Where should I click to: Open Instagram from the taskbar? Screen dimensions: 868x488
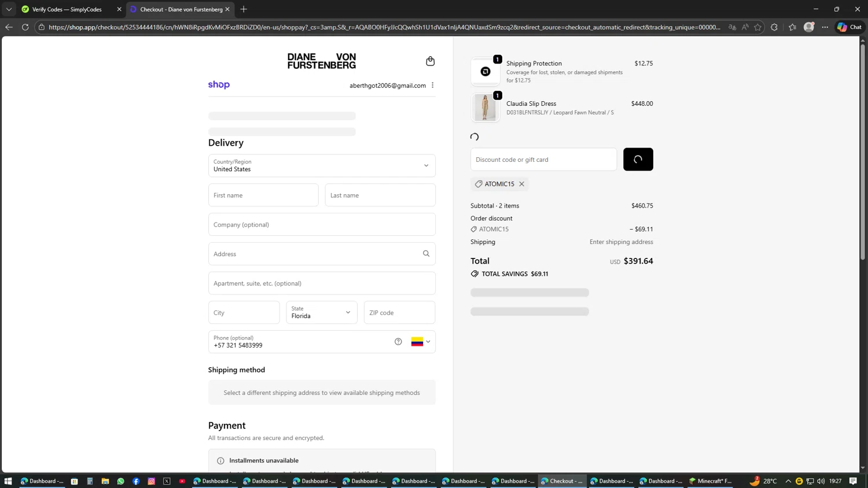tap(152, 481)
